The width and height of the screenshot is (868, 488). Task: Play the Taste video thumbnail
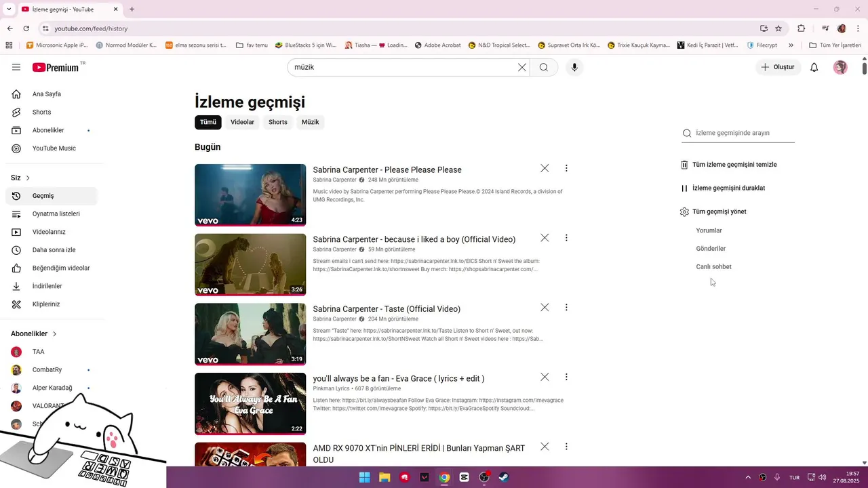(250, 334)
